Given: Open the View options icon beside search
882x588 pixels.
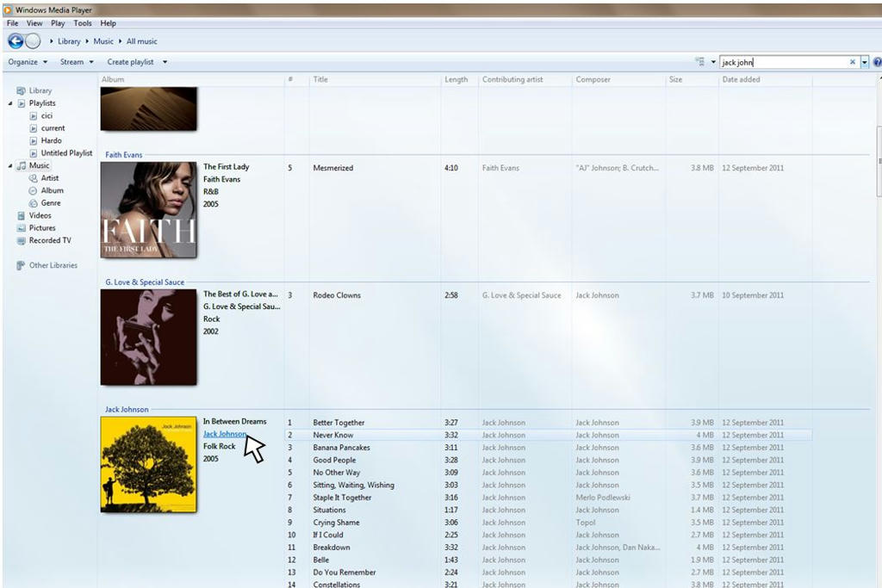Looking at the screenshot, I should [x=699, y=62].
